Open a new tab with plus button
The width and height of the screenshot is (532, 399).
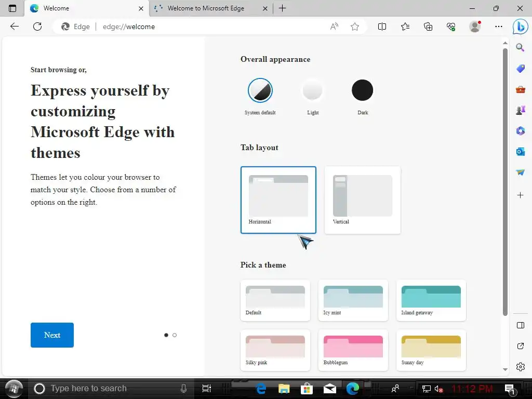[x=282, y=8]
